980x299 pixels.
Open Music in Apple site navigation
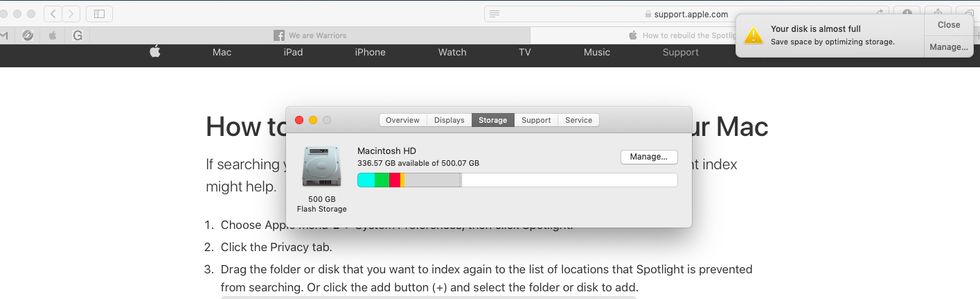[597, 52]
